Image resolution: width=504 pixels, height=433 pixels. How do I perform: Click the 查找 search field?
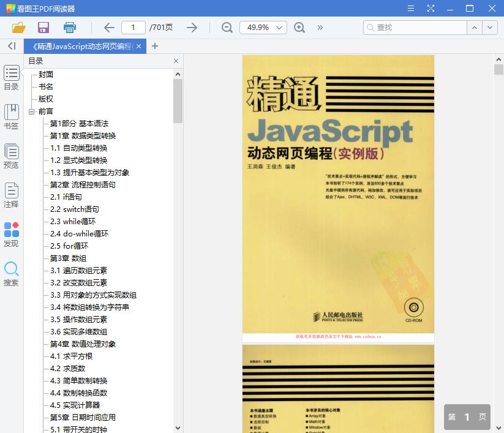click(415, 28)
